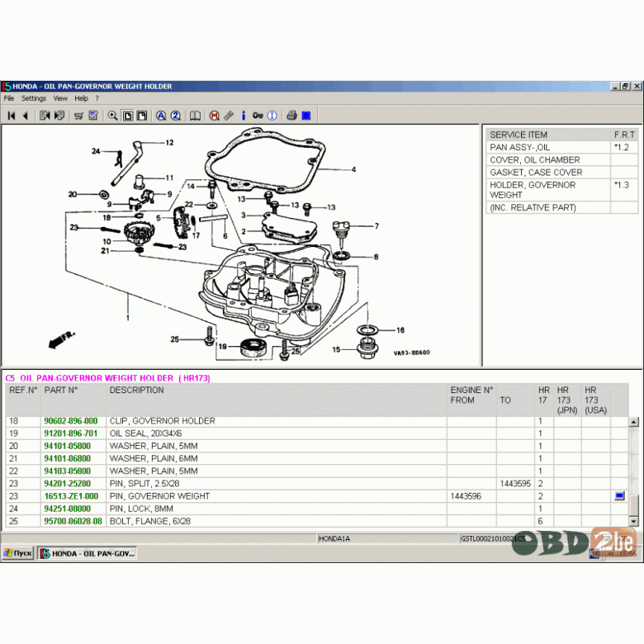Go to first page toolbar icon
644x644 pixels.
tap(12, 116)
